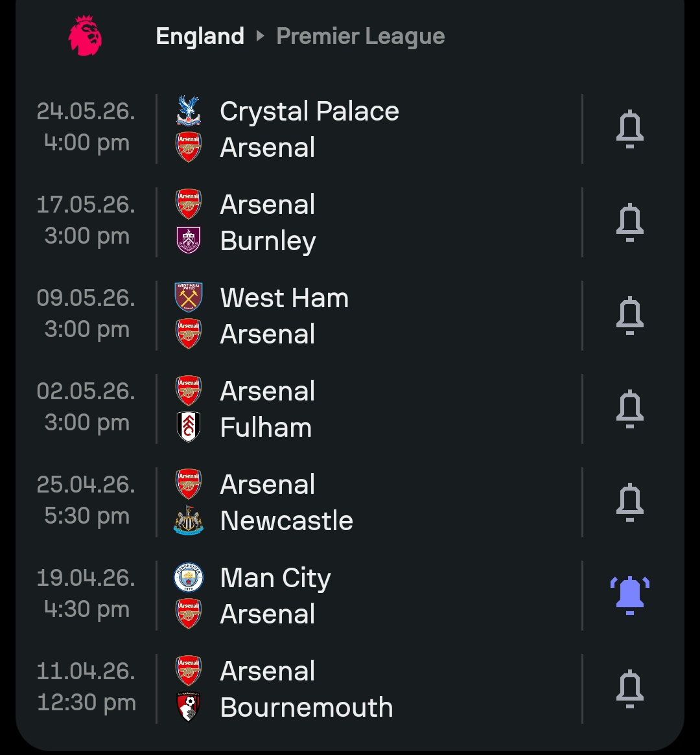Open the England country link
The width and height of the screenshot is (700, 755).
coord(200,36)
